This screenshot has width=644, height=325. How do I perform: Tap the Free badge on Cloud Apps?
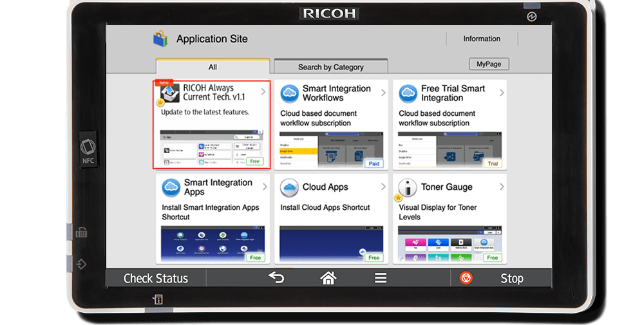(374, 257)
